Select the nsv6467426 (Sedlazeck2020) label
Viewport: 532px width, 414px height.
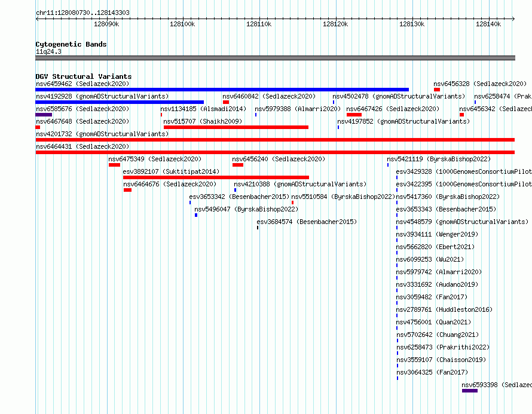pos(393,109)
